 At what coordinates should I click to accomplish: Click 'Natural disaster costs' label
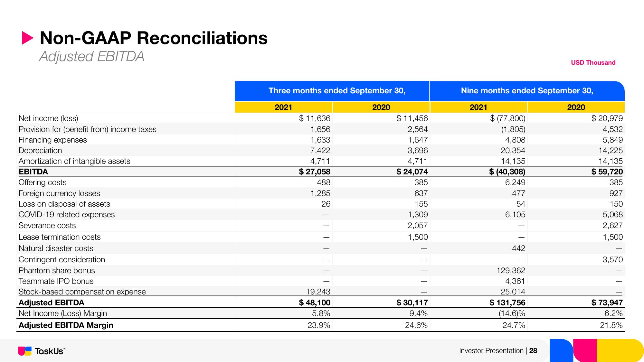click(56, 248)
